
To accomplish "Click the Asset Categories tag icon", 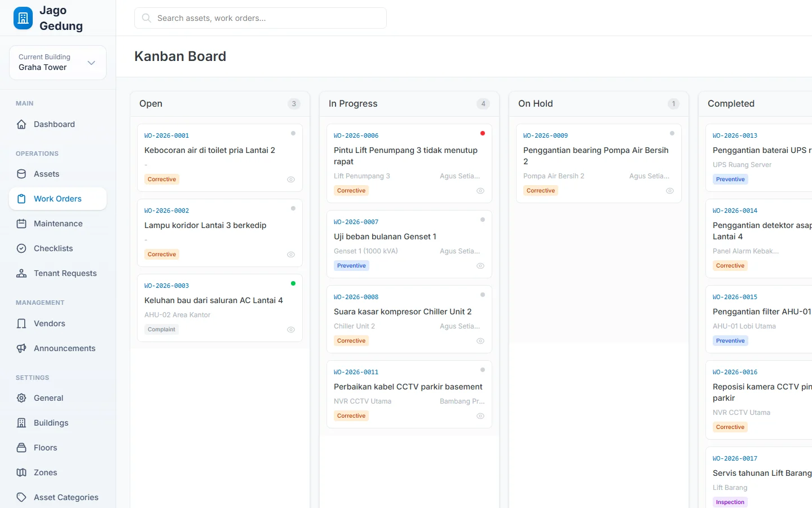I will click(21, 497).
